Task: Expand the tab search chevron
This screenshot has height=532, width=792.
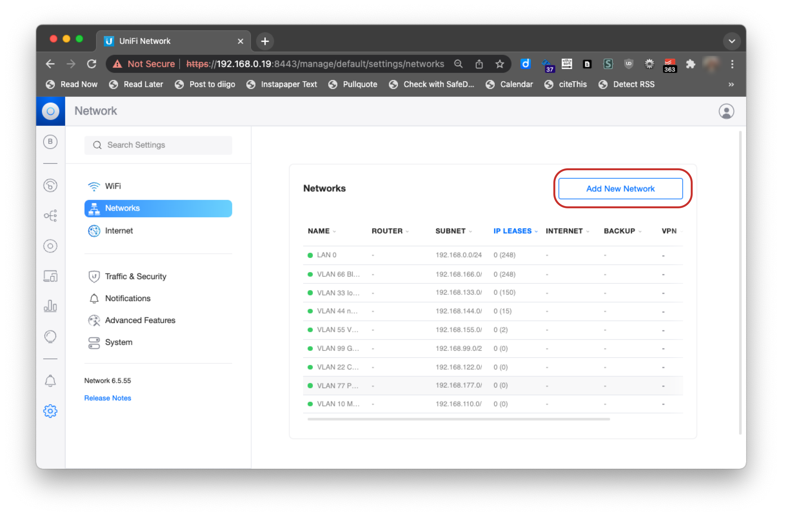Action: [732, 41]
